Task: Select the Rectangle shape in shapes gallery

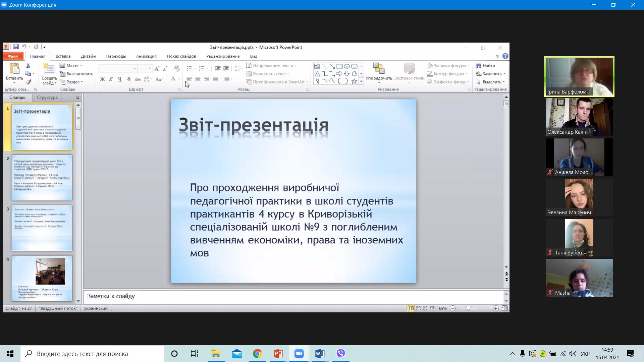Action: click(x=339, y=66)
